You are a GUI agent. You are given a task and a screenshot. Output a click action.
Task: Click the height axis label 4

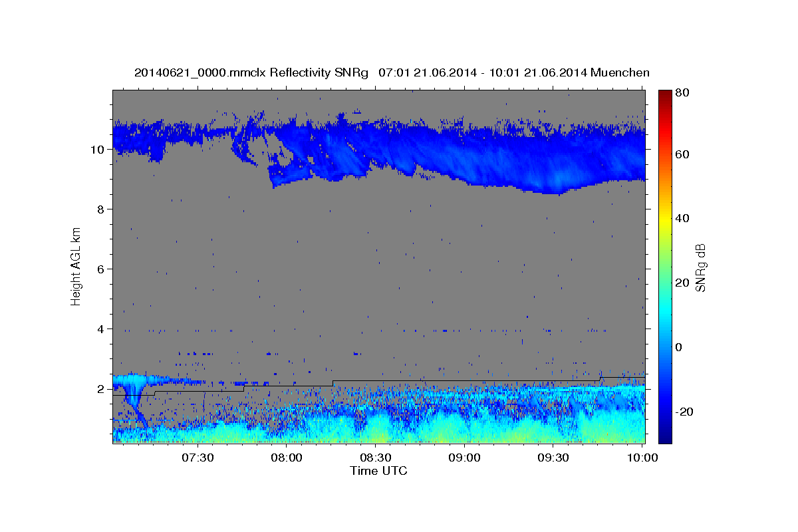point(102,329)
